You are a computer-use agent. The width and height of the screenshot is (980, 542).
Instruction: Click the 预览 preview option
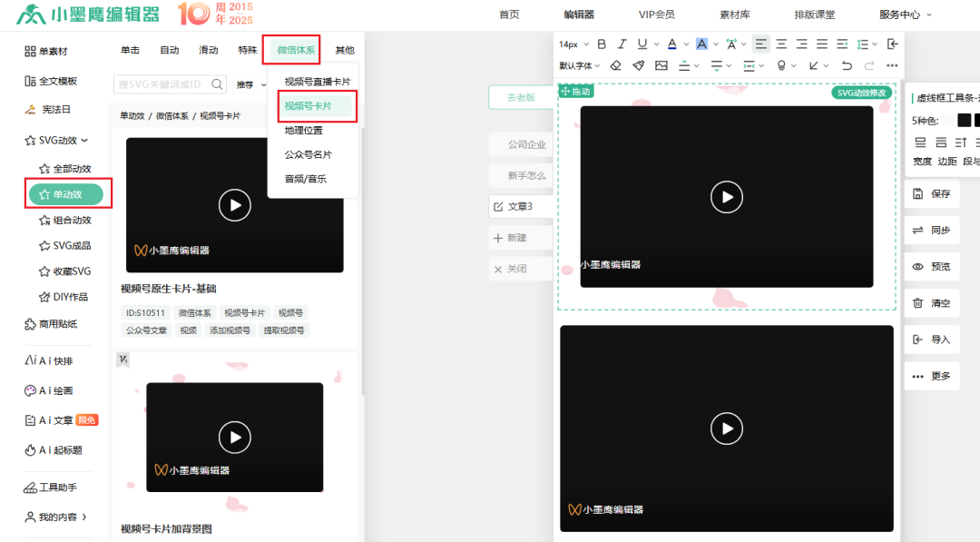pyautogui.click(x=931, y=266)
